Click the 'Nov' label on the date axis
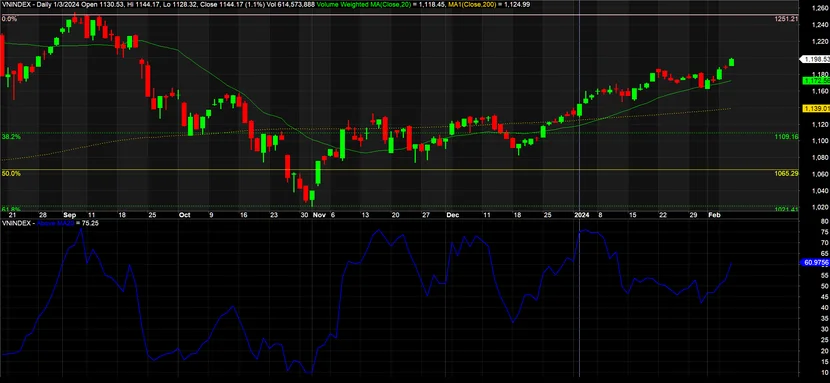This screenshot has width=830, height=383. [x=319, y=216]
